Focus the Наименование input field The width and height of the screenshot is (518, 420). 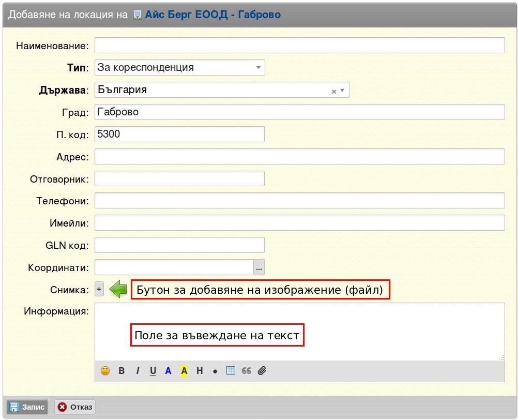[300, 46]
